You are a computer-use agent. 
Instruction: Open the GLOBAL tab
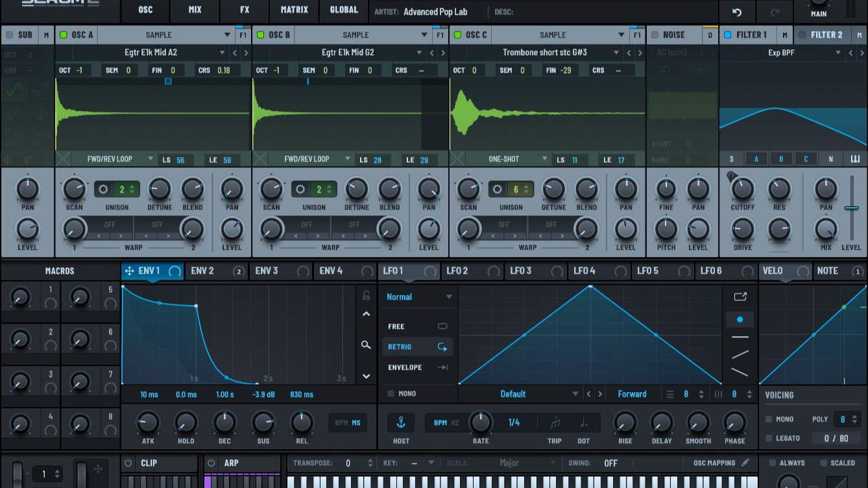[344, 10]
